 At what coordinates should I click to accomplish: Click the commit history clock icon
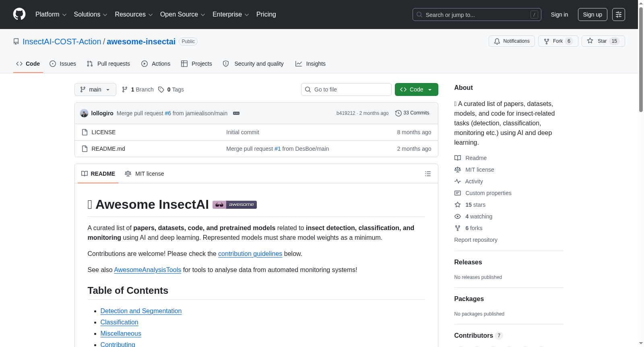coord(398,113)
